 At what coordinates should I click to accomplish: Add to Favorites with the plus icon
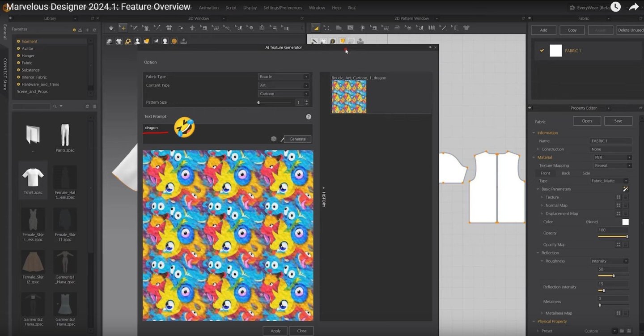coord(87,30)
